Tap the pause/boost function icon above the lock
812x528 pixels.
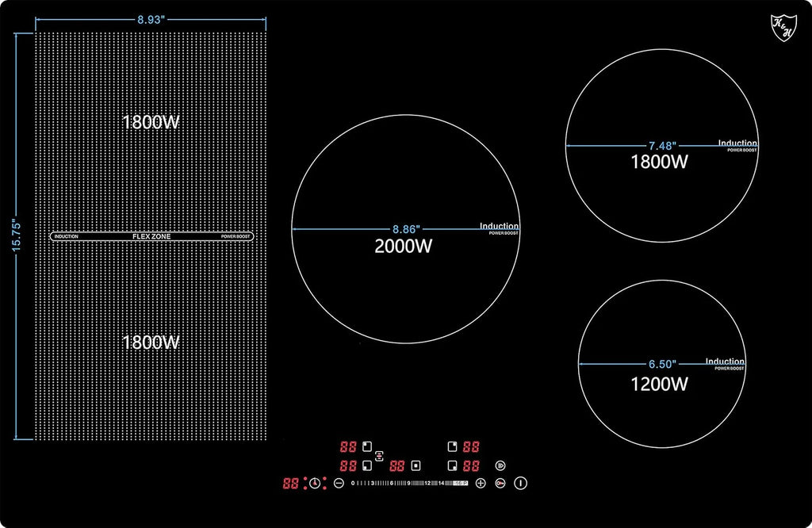(500, 465)
